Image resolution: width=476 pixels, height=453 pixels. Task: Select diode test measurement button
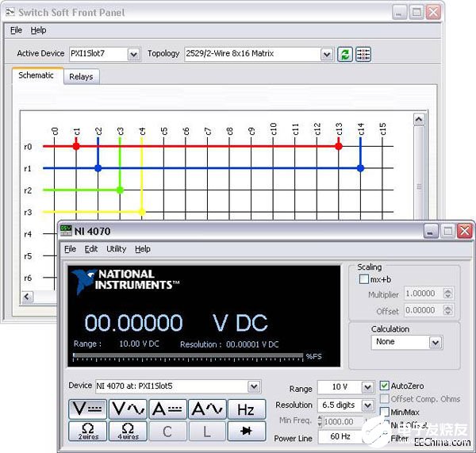(247, 431)
